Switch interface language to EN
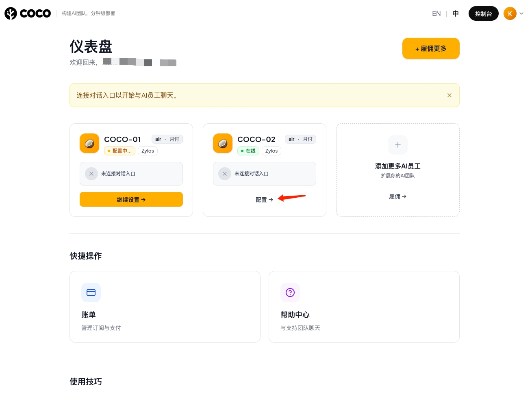Image resolution: width=532 pixels, height=393 pixels. [436, 13]
